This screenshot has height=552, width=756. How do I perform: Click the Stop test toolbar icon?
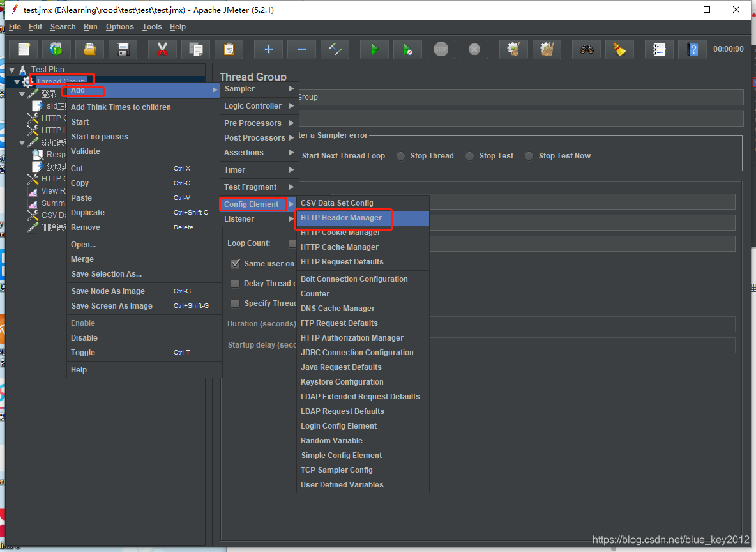coord(441,49)
